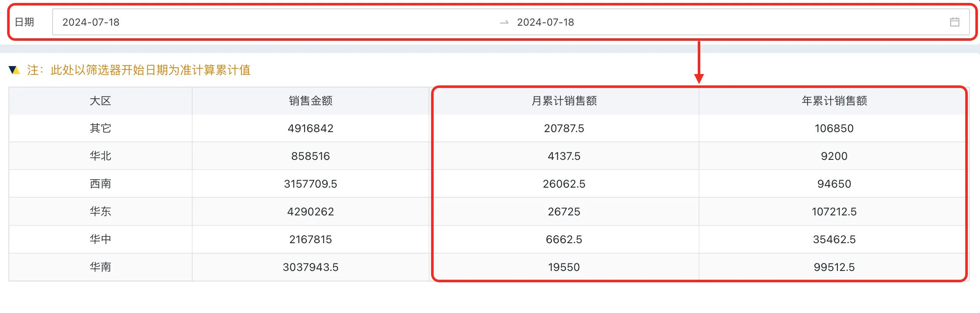Click the yearly cumulative value 107212.5

point(834,212)
